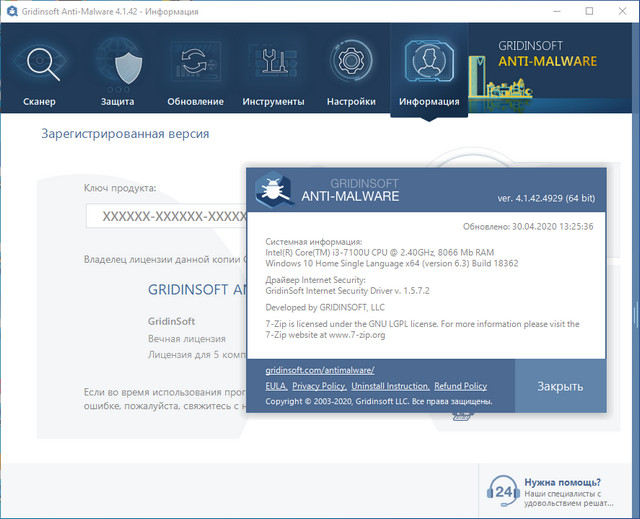640x519 pixels.
Task: Switch to the Сканер tab
Action: 40,102
